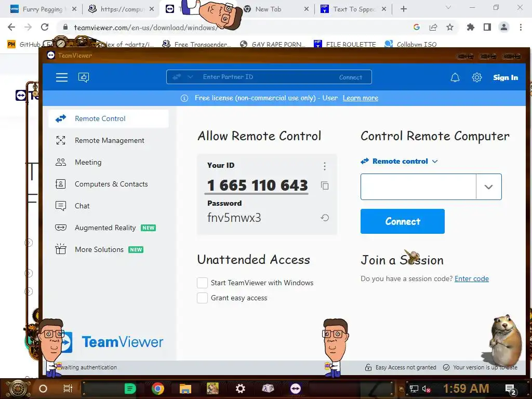Open the Learn more license link
This screenshot has height=399, width=532.
(x=361, y=98)
